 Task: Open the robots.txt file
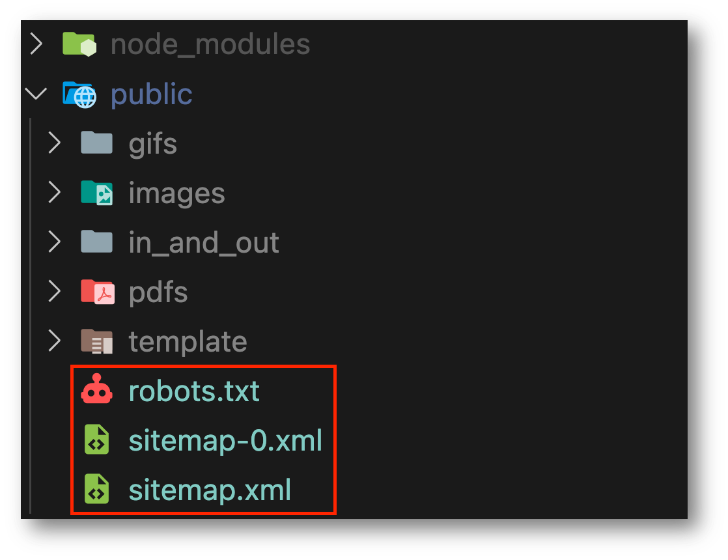pos(194,391)
